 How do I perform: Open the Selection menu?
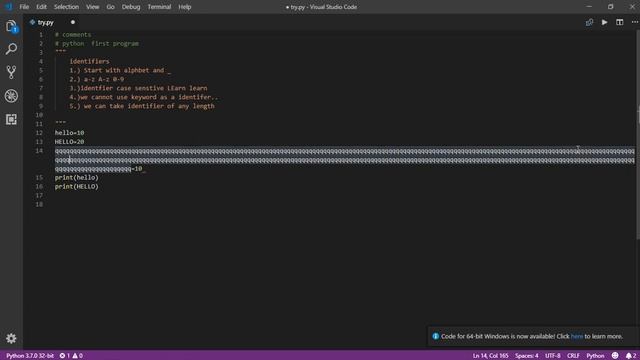(x=66, y=7)
